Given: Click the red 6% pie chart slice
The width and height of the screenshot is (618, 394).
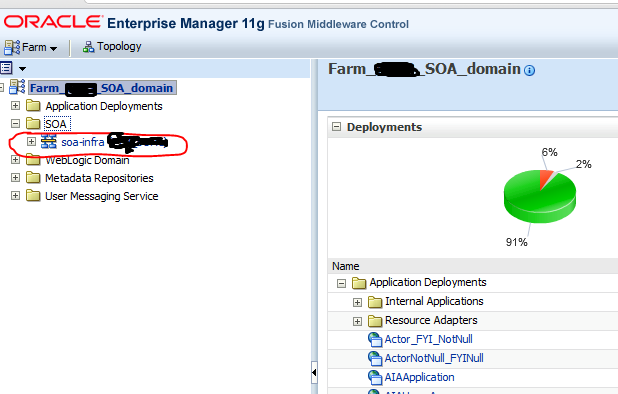Looking at the screenshot, I should [x=545, y=178].
